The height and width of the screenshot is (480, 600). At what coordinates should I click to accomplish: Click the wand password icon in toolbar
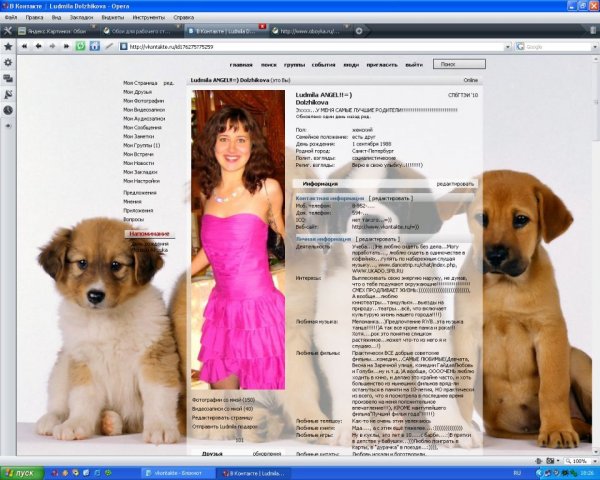coord(109,46)
